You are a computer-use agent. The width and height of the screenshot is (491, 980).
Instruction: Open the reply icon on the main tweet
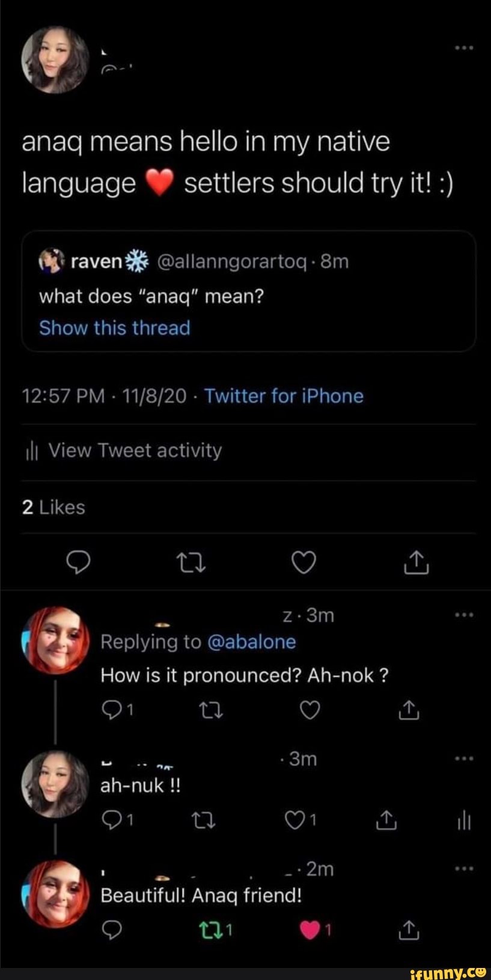pos(79,562)
